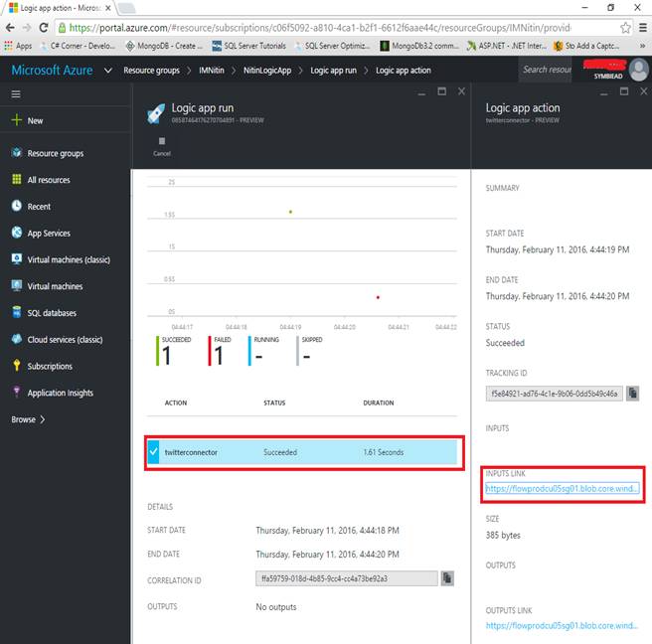Open All resources grid icon

tap(17, 179)
